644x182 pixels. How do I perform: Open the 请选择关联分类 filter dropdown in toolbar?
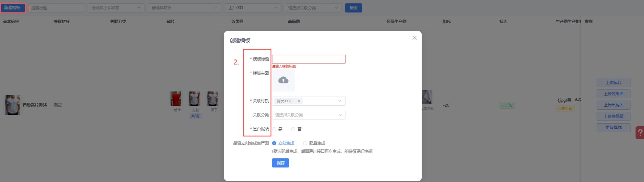pyautogui.click(x=313, y=8)
